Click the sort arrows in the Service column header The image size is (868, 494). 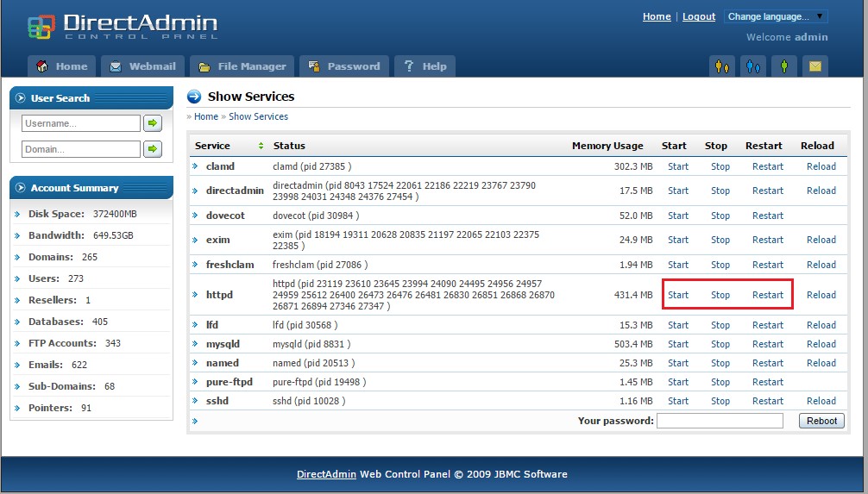coord(261,146)
